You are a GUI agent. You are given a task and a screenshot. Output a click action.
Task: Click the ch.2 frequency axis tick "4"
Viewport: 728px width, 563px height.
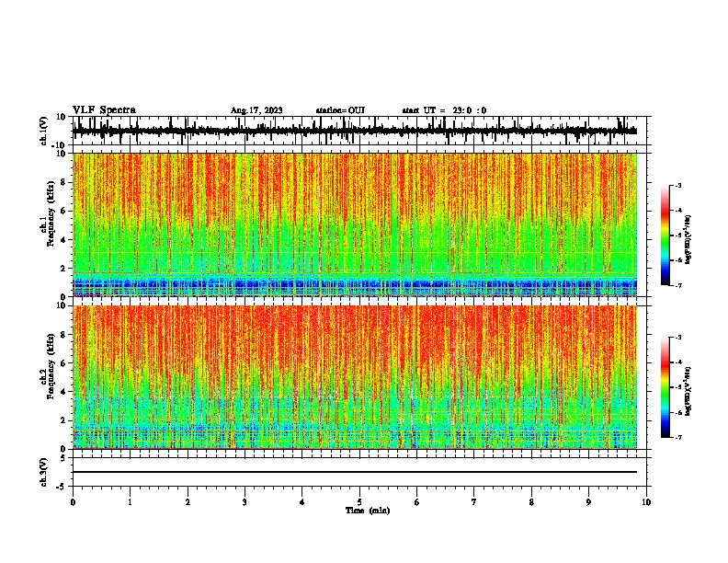(x=63, y=392)
